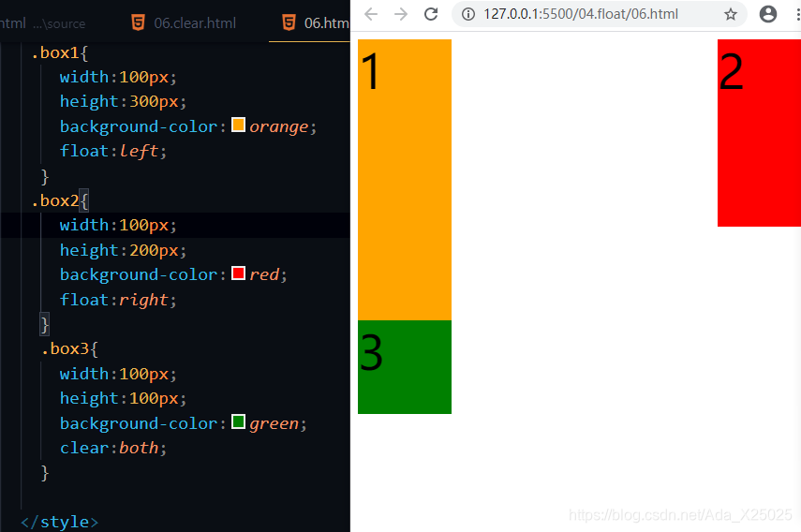Click the .box2 selector line
Screen dimensions: 801x532
coord(59,200)
